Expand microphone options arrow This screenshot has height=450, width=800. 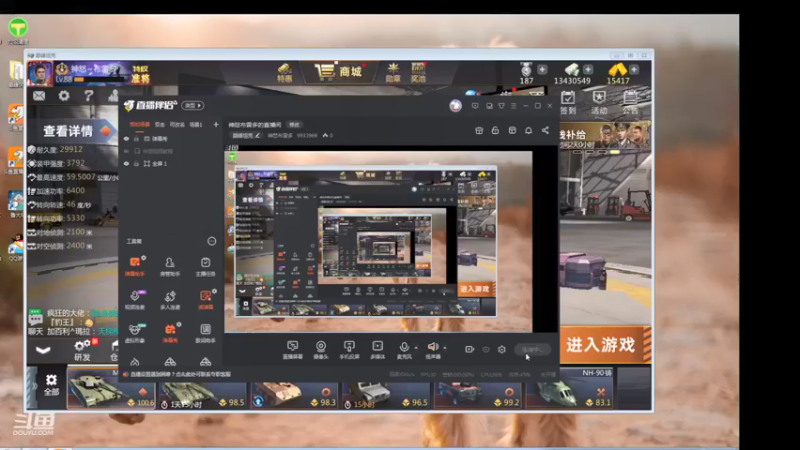(x=416, y=348)
